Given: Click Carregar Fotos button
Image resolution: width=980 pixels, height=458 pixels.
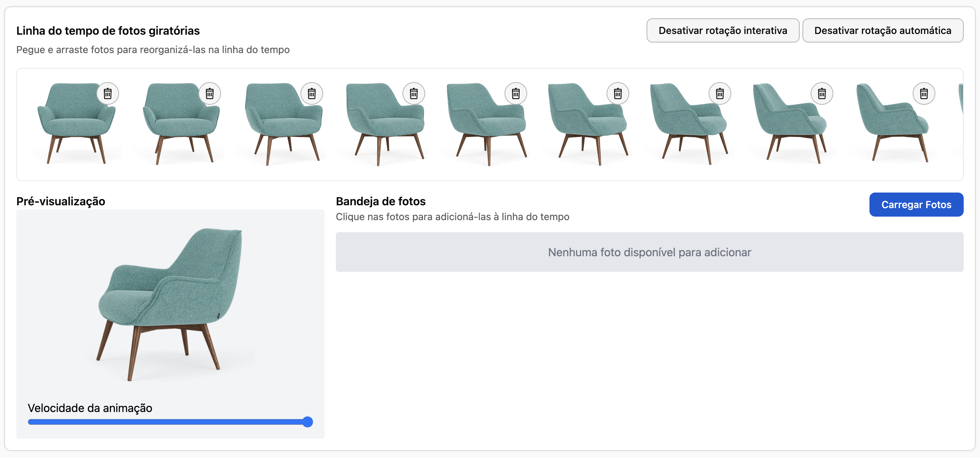Looking at the screenshot, I should pos(916,205).
